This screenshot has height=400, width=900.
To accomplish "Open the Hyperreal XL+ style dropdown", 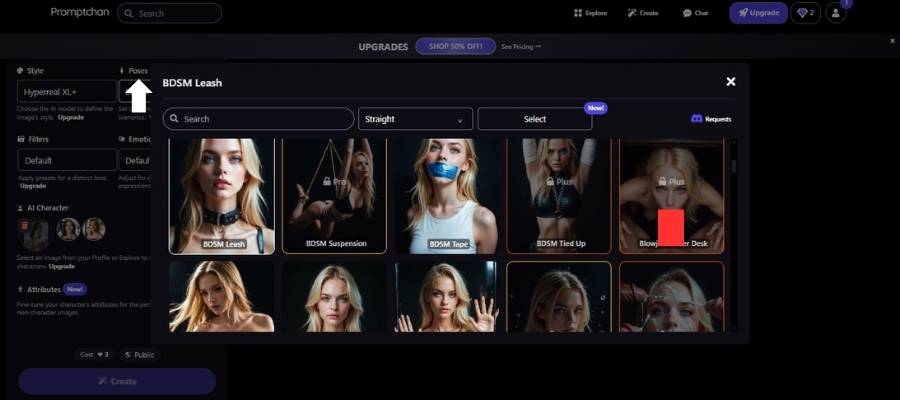I will tap(66, 91).
